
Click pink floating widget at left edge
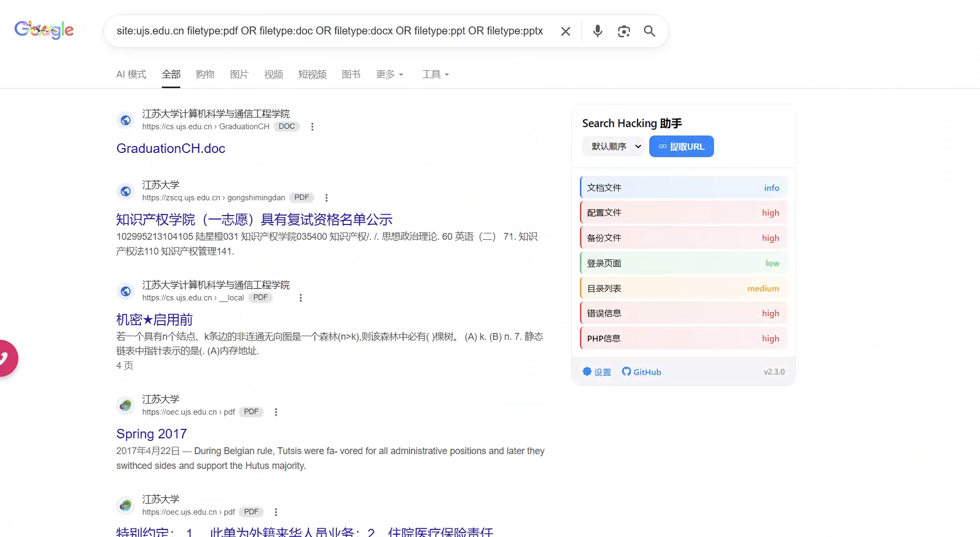[x=7, y=358]
